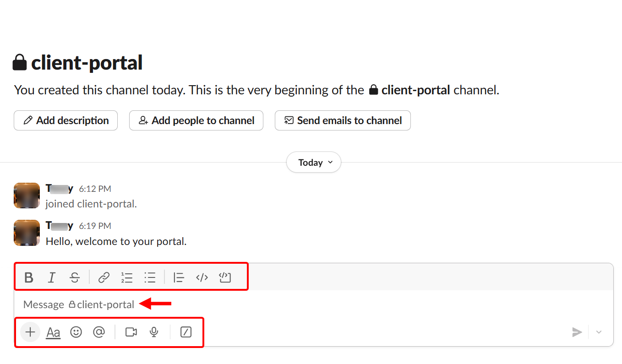Mention someone with the @ icon
Screen dimensions: 622x364
click(x=99, y=332)
